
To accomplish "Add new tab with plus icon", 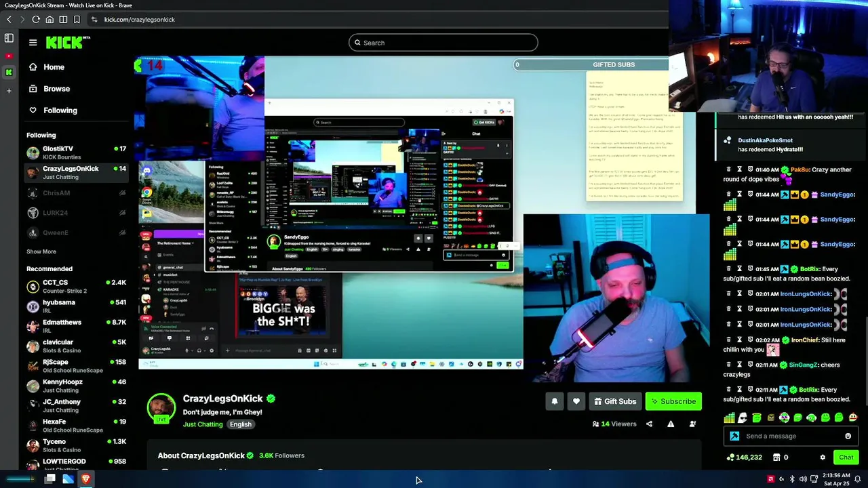I will tap(9, 90).
